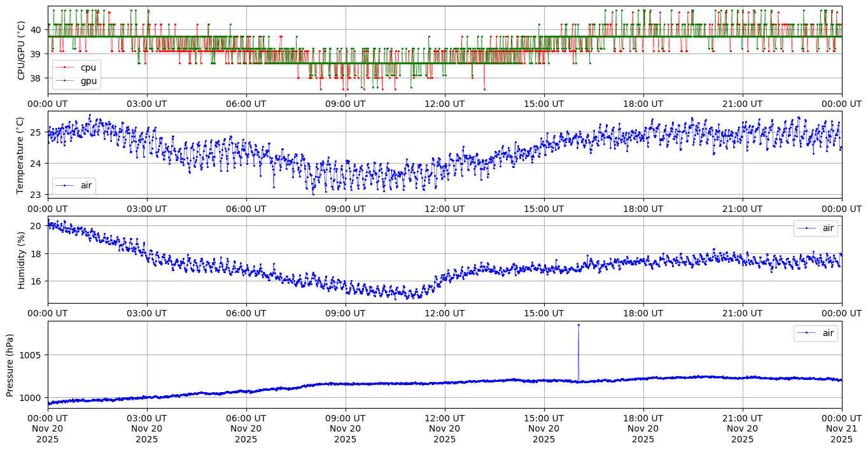This screenshot has width=868, height=450.
Task: Click the Temperature (°C) y-axis label
Action: click(x=21, y=155)
